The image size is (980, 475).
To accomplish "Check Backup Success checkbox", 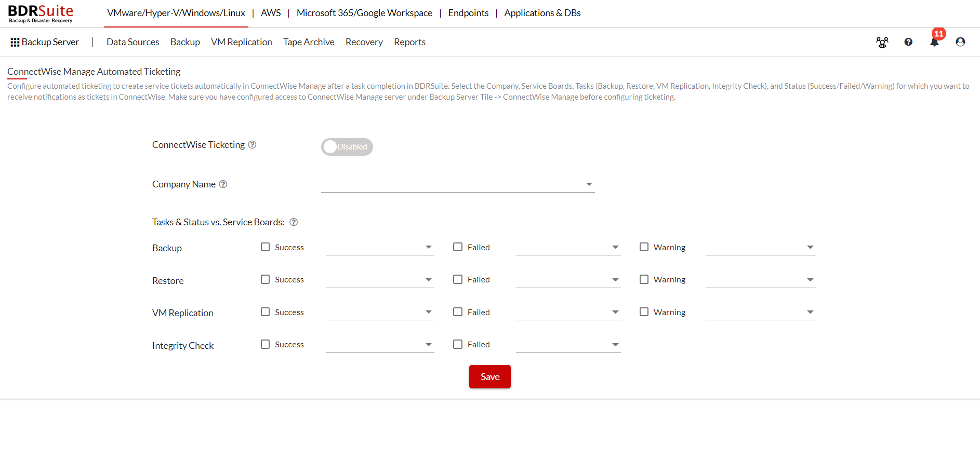I will (x=265, y=247).
